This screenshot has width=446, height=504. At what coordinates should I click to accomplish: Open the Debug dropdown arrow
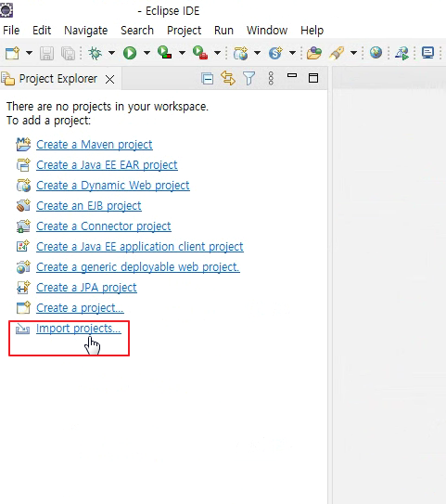click(111, 53)
